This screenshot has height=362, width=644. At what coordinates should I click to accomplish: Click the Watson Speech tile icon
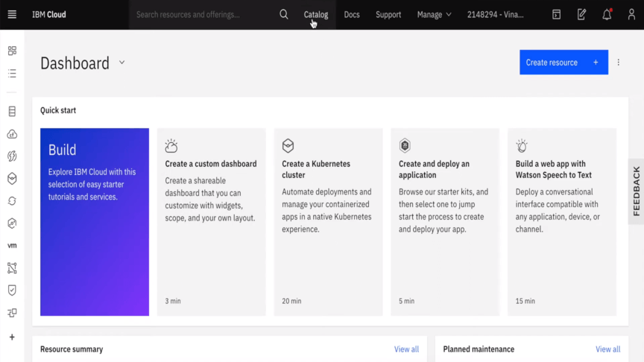pos(522,146)
